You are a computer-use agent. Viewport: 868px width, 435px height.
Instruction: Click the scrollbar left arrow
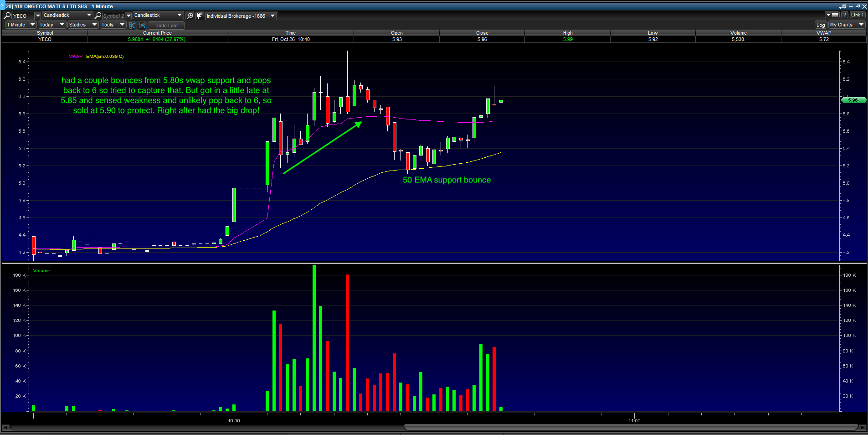pos(5,427)
